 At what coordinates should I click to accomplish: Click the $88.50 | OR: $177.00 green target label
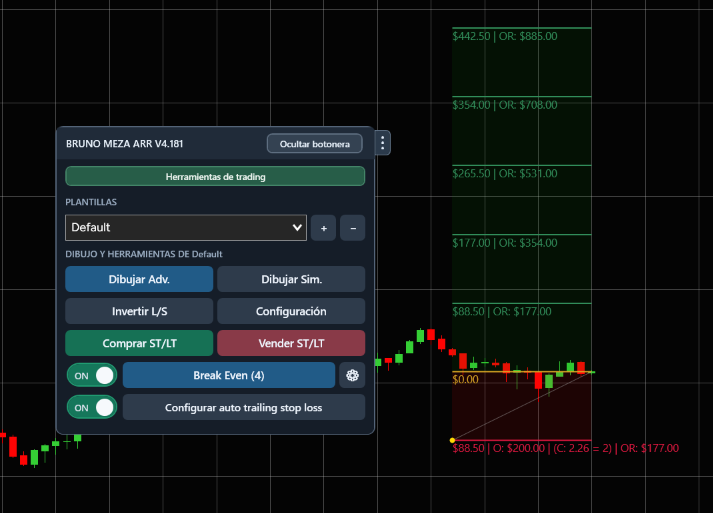502,312
